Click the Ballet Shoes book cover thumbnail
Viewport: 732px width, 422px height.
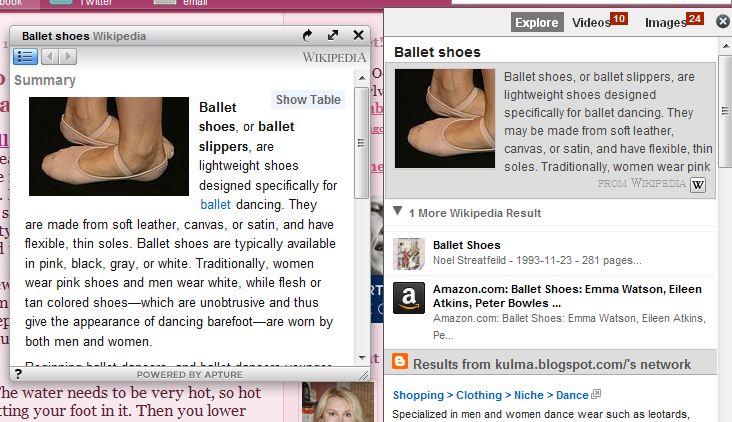pyautogui.click(x=408, y=254)
